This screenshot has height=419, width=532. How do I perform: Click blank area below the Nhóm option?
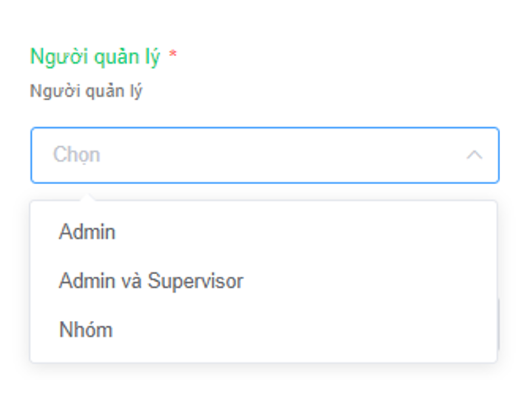264,355
